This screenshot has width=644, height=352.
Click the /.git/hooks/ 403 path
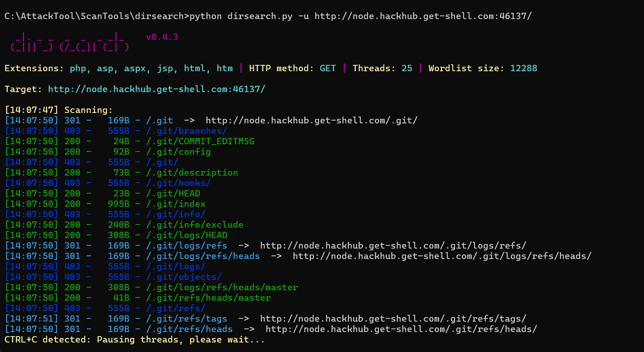pos(178,183)
